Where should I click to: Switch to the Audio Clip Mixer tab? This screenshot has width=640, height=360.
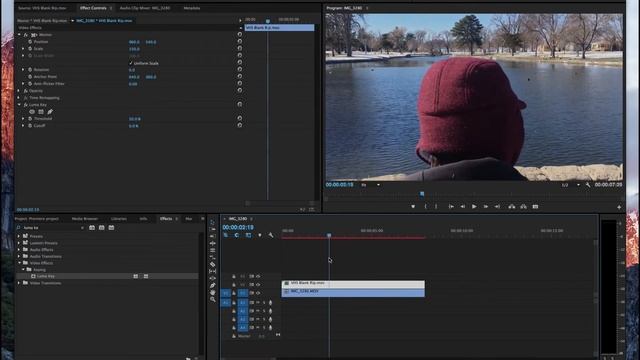point(144,8)
